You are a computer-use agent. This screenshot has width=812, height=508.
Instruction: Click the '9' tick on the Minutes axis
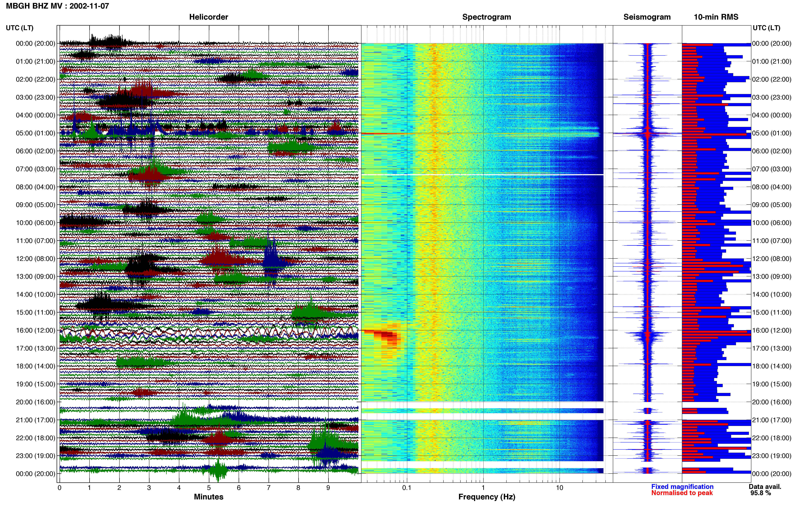point(328,488)
